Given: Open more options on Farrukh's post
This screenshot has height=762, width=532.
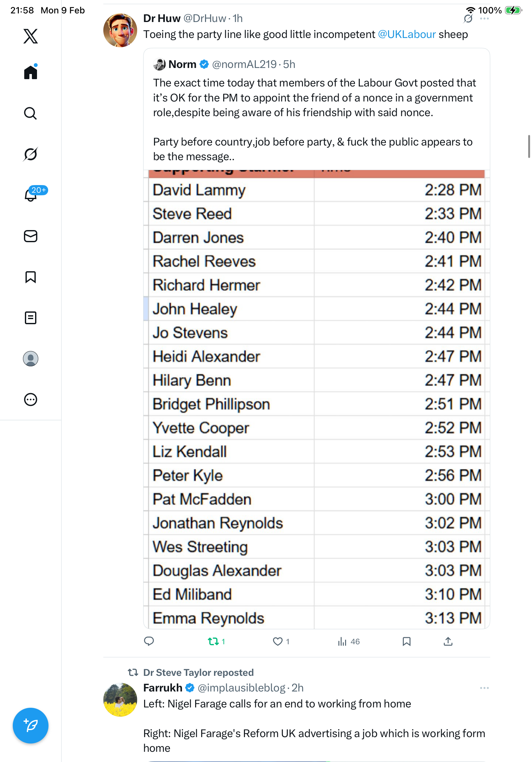Looking at the screenshot, I should [x=484, y=688].
